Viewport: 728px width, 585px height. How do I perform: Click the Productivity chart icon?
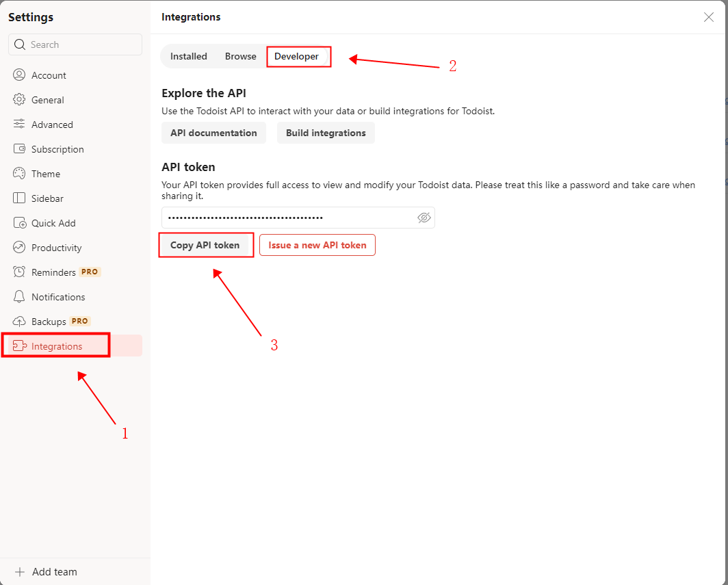coord(19,248)
